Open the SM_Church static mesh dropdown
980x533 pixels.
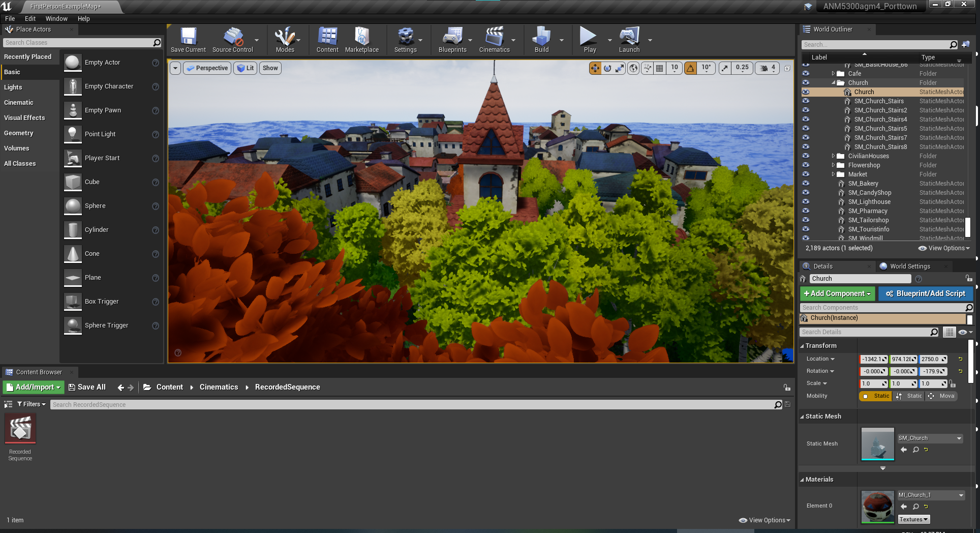930,438
